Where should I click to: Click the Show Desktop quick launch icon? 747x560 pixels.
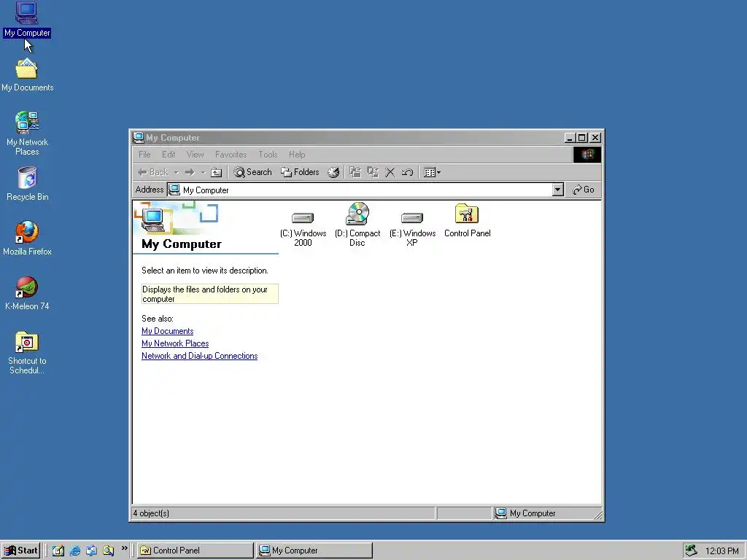click(x=58, y=551)
